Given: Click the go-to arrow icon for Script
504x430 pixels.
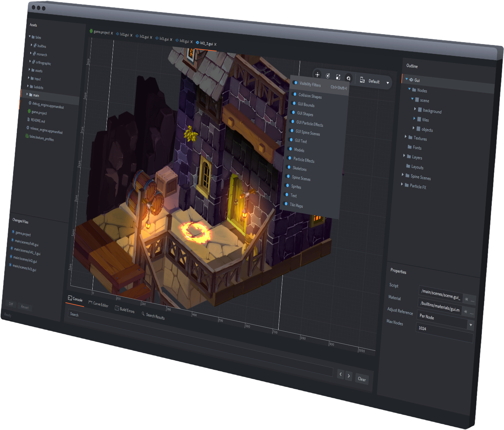Looking at the screenshot, I should tap(466, 299).
